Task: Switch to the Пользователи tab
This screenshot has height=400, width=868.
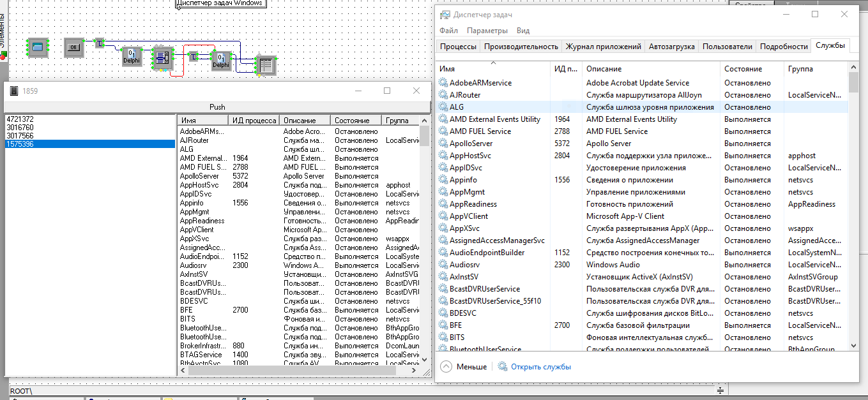Action: [x=727, y=47]
